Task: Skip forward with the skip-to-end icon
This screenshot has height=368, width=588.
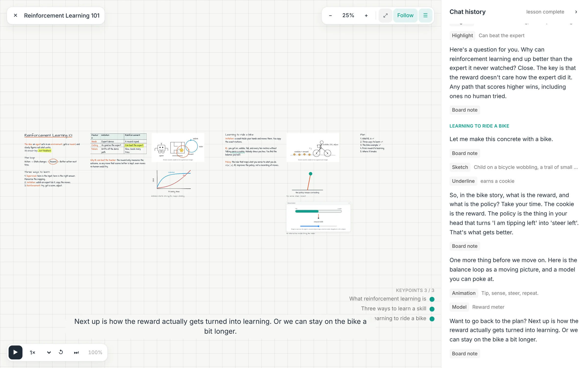Action: pyautogui.click(x=76, y=353)
